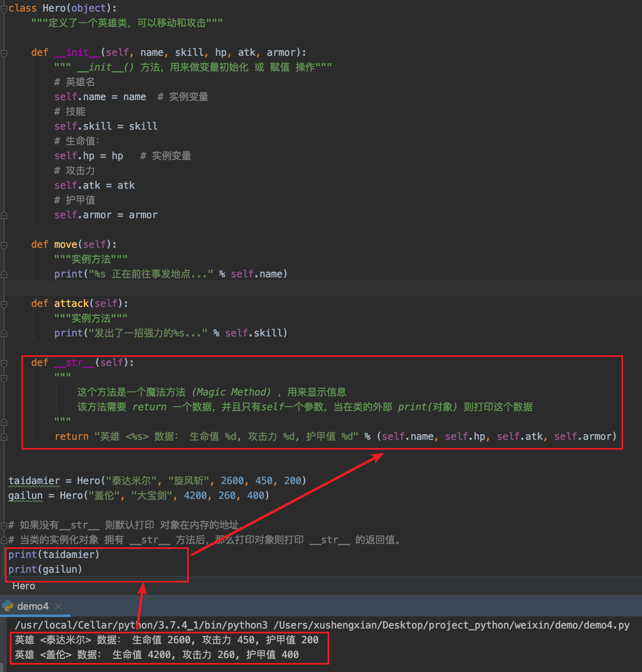The image size is (642, 672).
Task: Close the demo4 run tab
Action: pos(58,606)
